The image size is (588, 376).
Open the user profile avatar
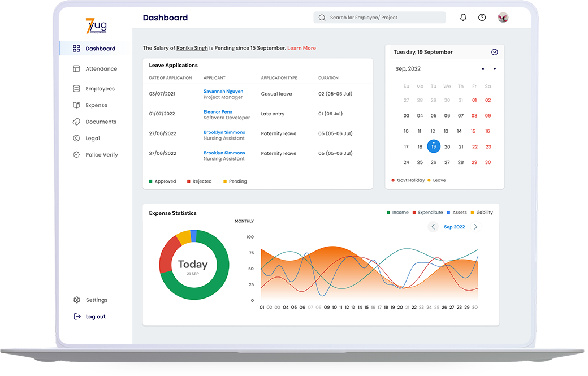[503, 18]
